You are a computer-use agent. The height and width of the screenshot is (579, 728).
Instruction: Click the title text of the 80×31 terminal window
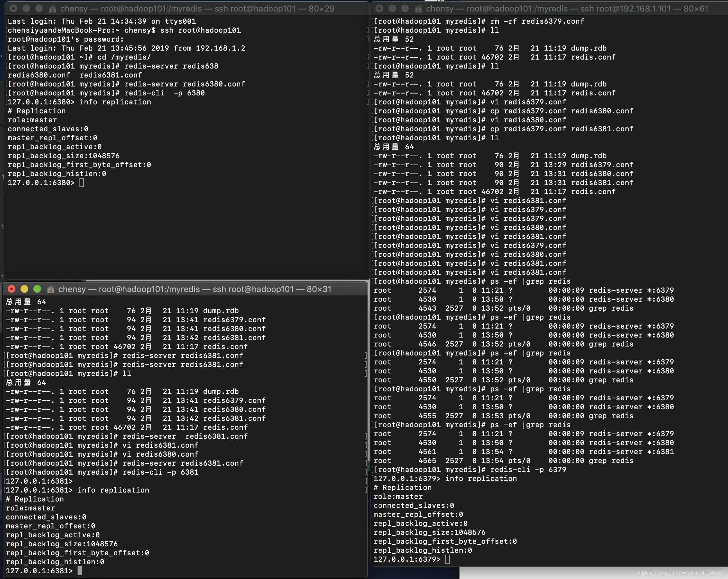point(194,289)
